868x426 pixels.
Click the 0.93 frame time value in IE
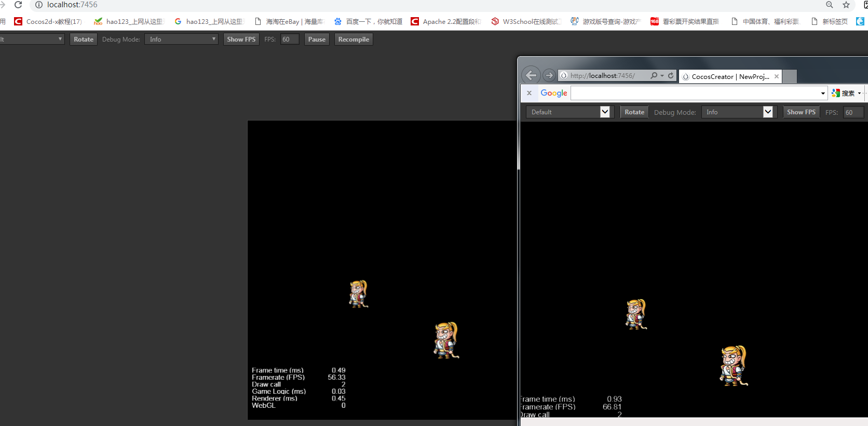(x=614, y=399)
